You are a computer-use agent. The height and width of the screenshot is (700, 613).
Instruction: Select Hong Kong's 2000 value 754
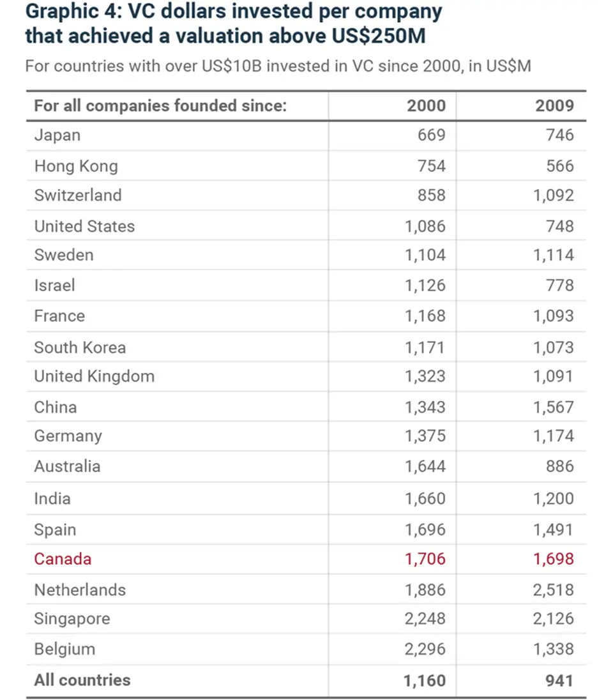click(431, 166)
